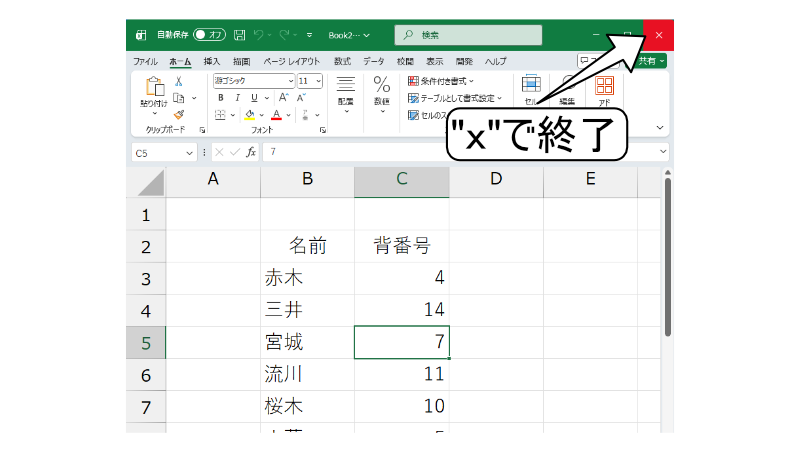Open the font name dropdown
The width and height of the screenshot is (801, 451).
pos(290,81)
